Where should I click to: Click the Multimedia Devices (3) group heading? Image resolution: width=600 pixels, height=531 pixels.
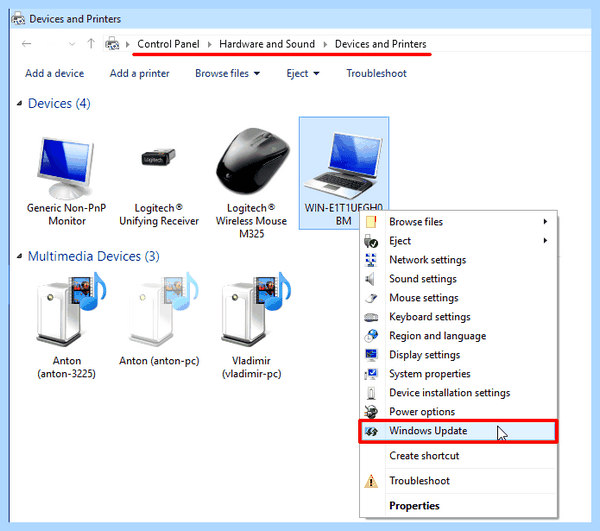(94, 256)
